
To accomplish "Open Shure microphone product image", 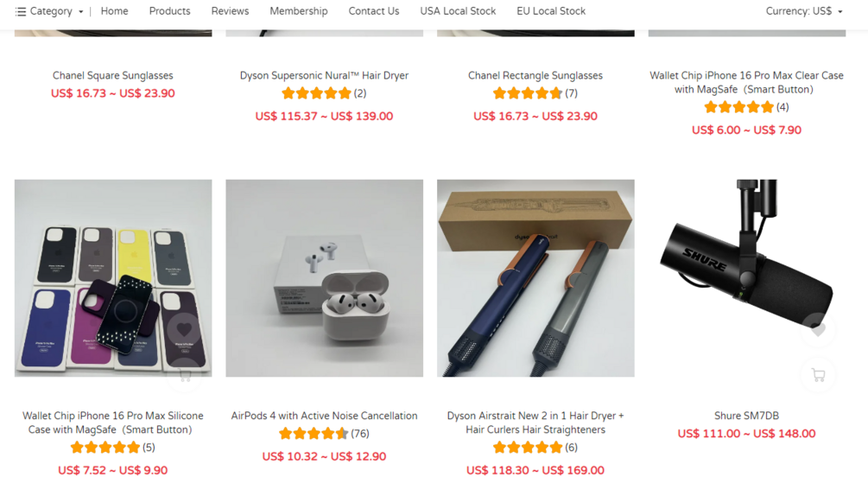I will 747,278.
